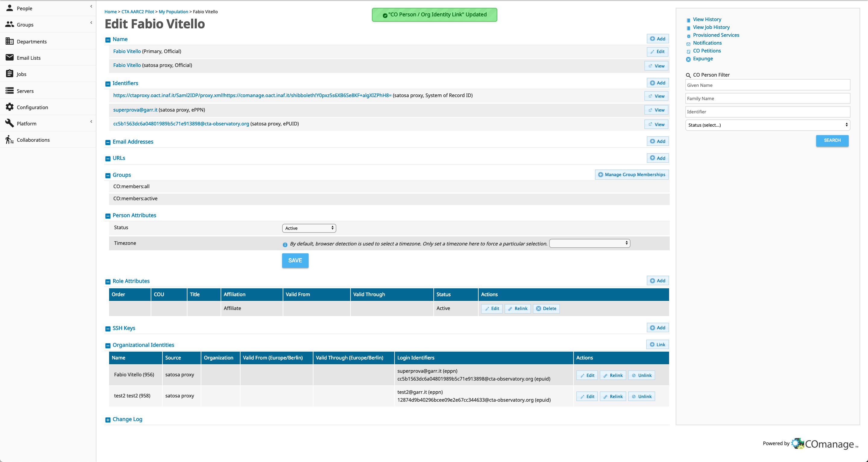The width and height of the screenshot is (868, 462).
Task: Click the Home breadcrumb link
Action: point(111,11)
